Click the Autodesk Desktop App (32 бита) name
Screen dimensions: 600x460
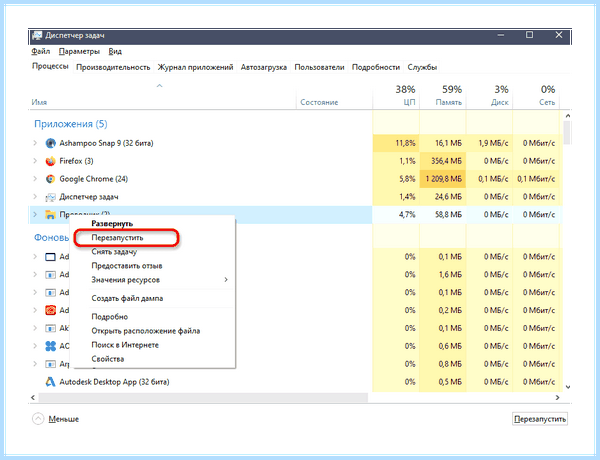pyautogui.click(x=114, y=382)
